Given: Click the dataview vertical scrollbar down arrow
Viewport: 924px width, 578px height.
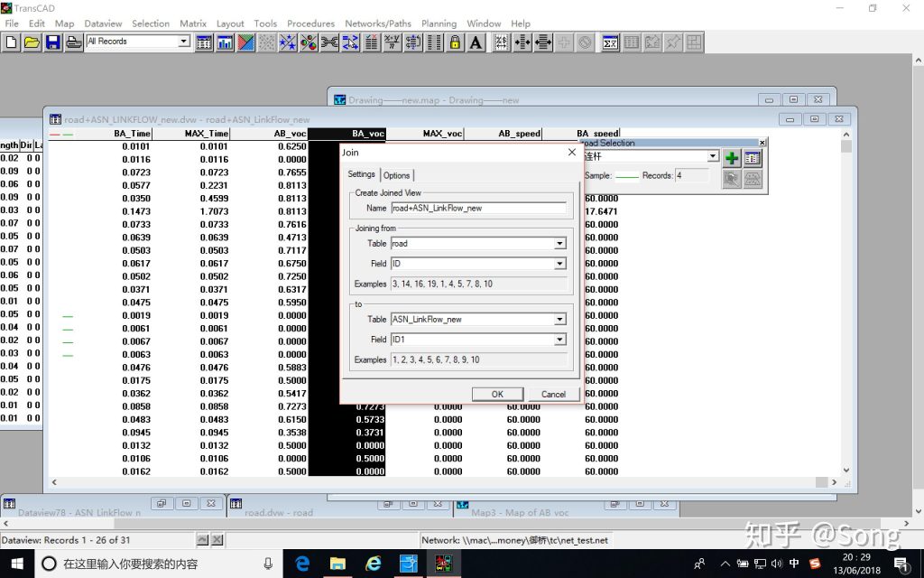Looking at the screenshot, I should [846, 470].
